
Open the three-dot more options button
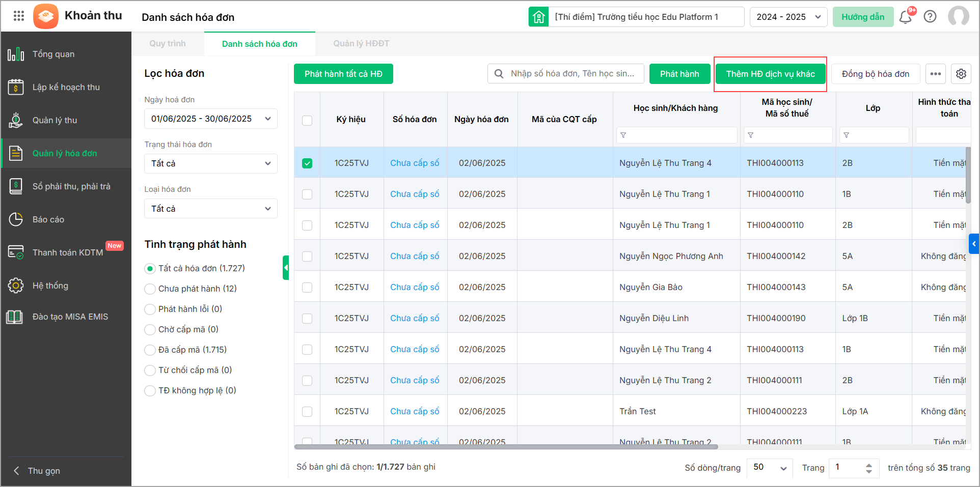[936, 74]
